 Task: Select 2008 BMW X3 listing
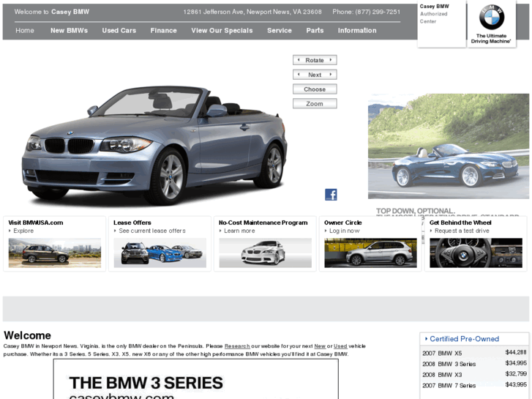pyautogui.click(x=474, y=375)
